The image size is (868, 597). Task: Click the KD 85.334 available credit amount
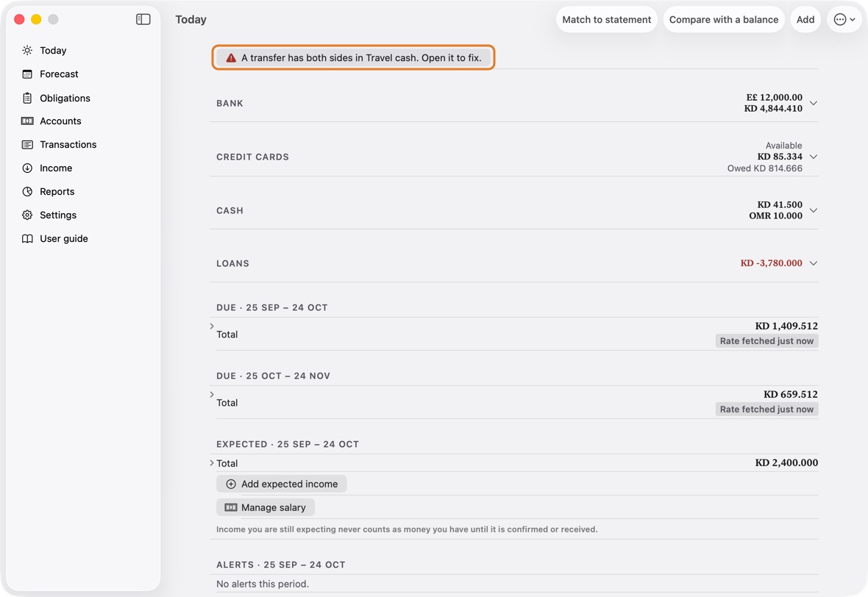pyautogui.click(x=780, y=157)
